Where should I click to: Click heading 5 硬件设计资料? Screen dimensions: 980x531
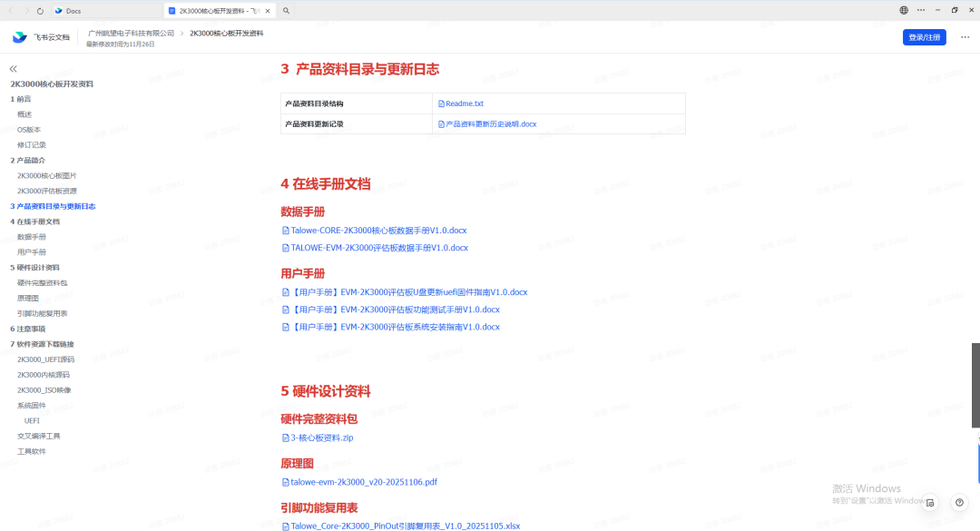[326, 391]
